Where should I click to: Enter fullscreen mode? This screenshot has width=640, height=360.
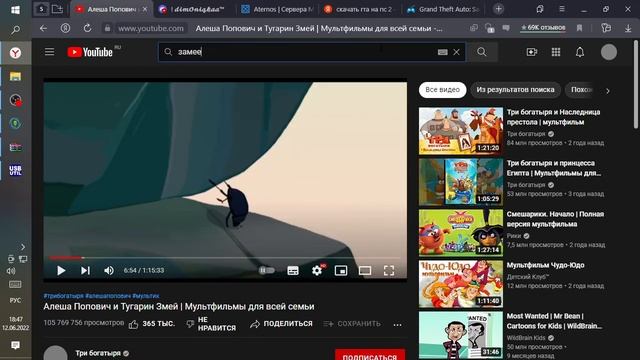pos(389,270)
